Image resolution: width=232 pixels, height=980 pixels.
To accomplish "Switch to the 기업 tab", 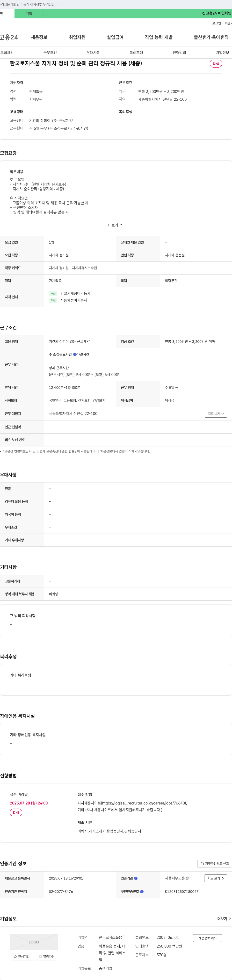I will [x=29, y=13].
